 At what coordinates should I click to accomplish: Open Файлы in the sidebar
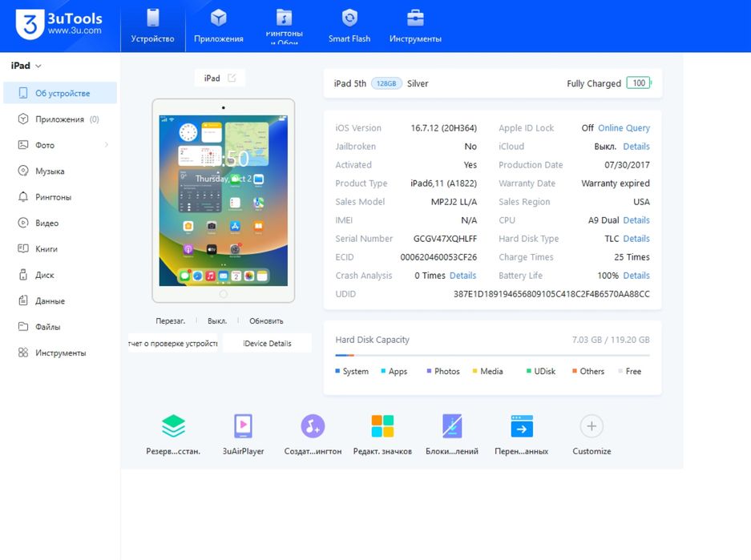click(60, 326)
